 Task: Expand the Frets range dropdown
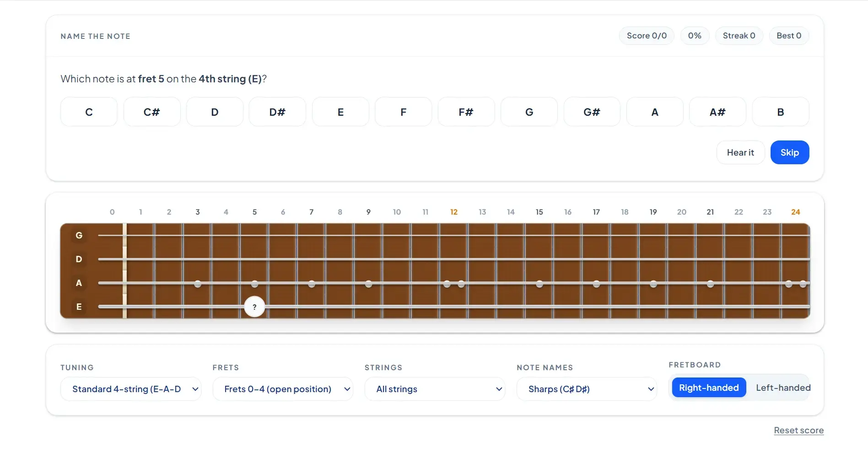(x=283, y=389)
